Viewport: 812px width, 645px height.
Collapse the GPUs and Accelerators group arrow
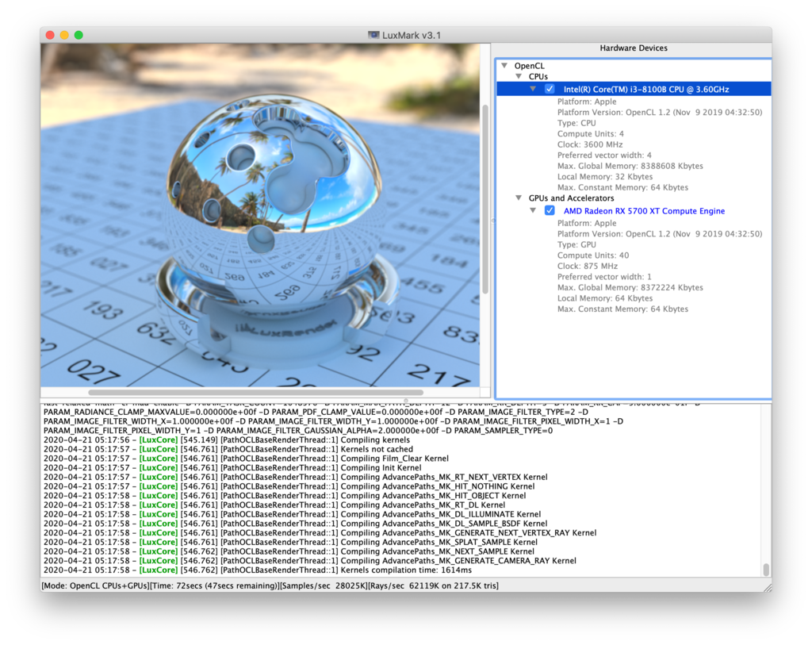[x=519, y=198]
